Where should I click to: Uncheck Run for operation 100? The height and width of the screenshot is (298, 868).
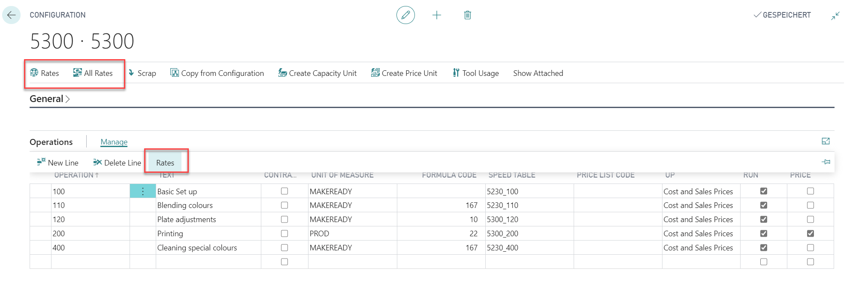point(764,191)
